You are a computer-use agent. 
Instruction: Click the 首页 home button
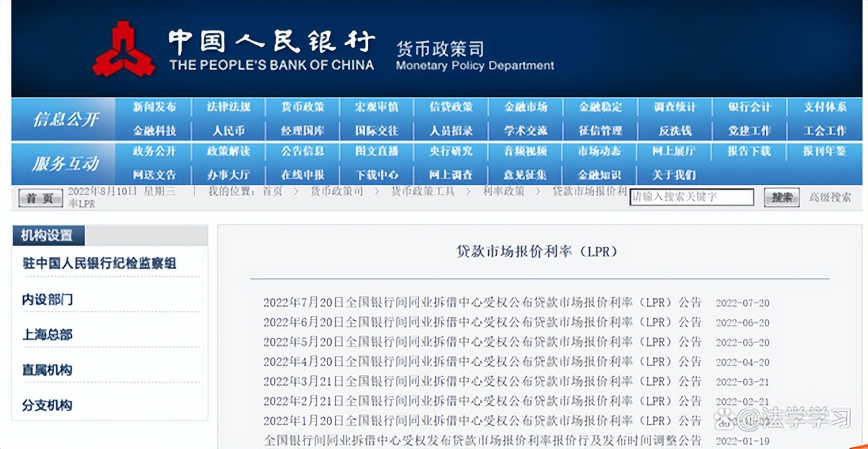coord(39,197)
